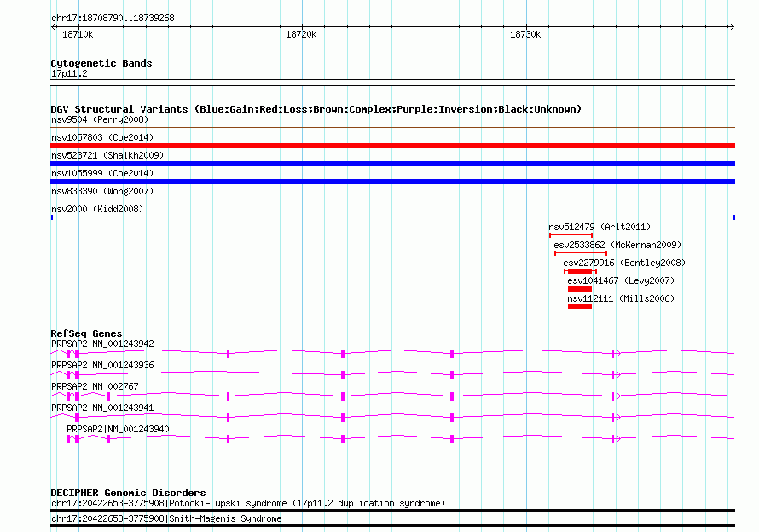Click the esv1041467 (Levy2007) label
Screen dimensions: 759x532
pyautogui.click(x=621, y=280)
